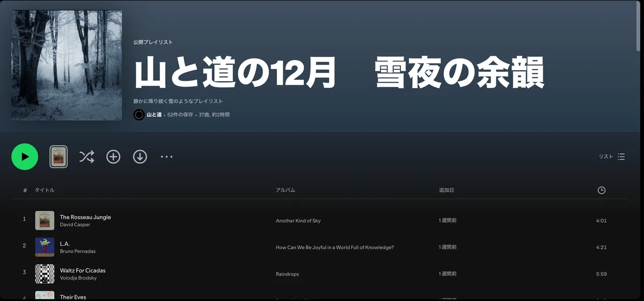Open artist Bruno Pernadas
This screenshot has height=301, width=644.
[78, 252]
